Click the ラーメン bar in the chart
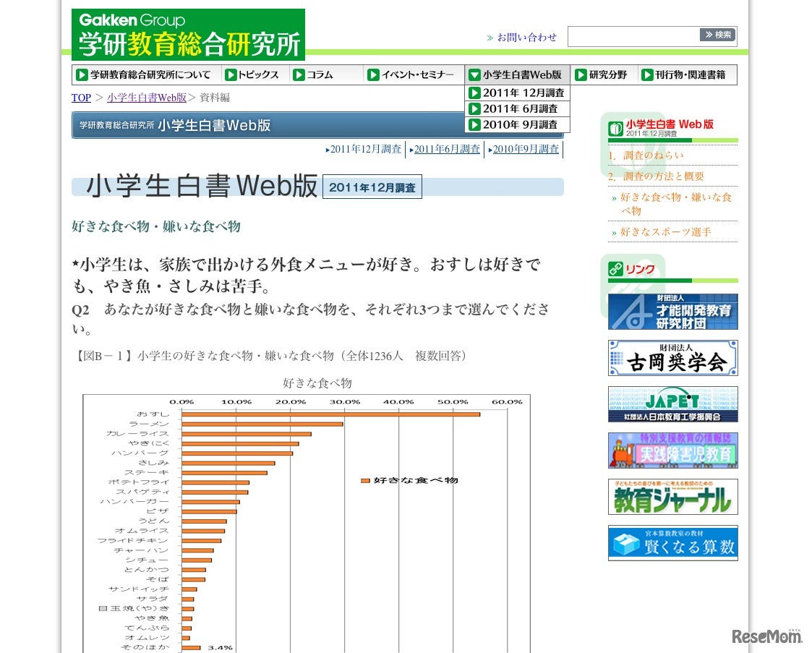812x653 pixels. pos(262,424)
